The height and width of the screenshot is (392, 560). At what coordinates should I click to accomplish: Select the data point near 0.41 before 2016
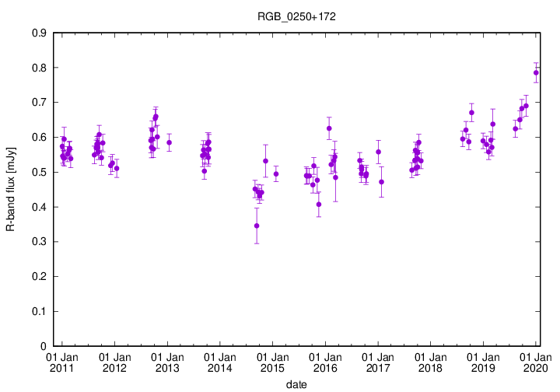(319, 205)
